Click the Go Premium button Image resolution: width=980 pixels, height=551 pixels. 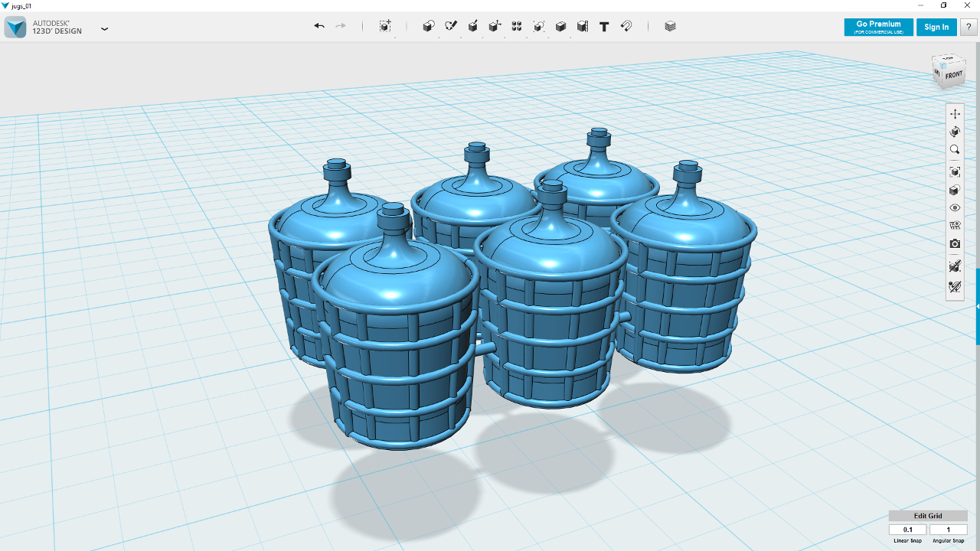[x=878, y=27]
